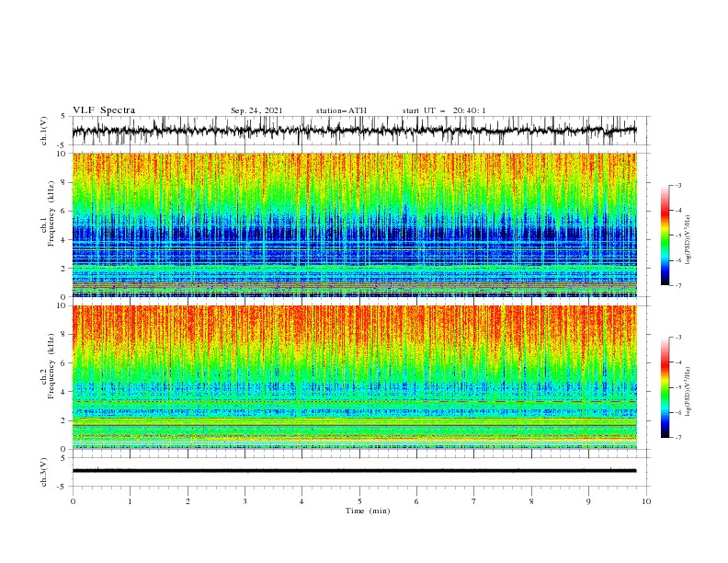
Task: Click the "7" tick on the Time axis
Action: pos(474,501)
